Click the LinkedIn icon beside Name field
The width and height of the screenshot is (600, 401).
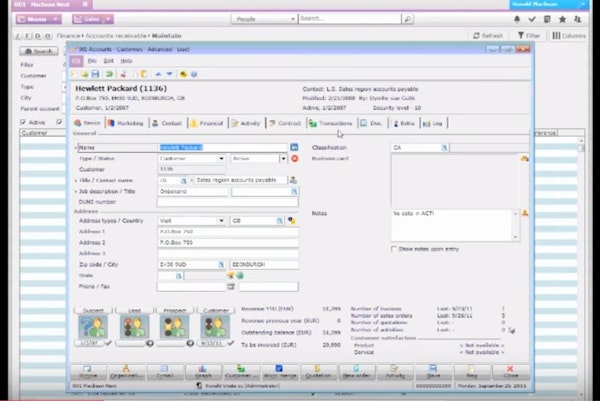(294, 147)
